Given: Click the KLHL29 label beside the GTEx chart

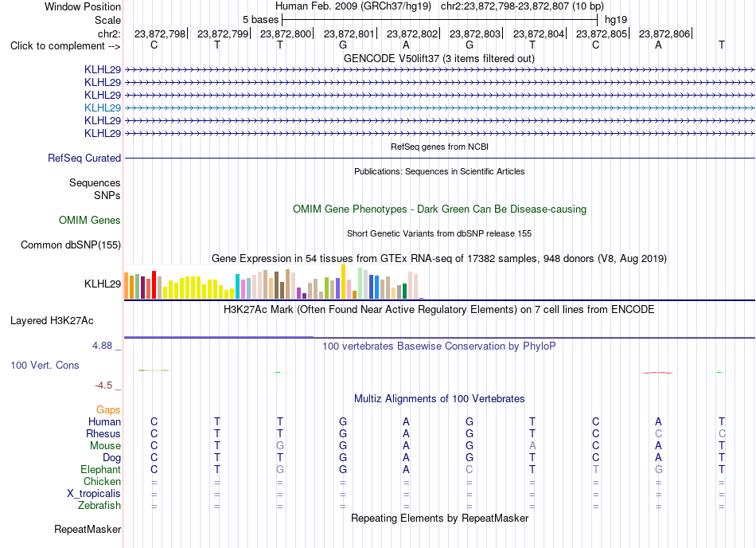Looking at the screenshot, I should [x=102, y=284].
